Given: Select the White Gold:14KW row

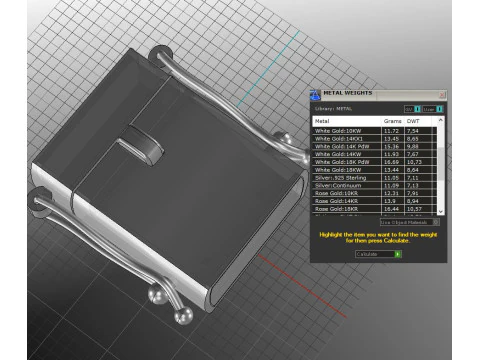Looking at the screenshot, I should click(374, 154).
